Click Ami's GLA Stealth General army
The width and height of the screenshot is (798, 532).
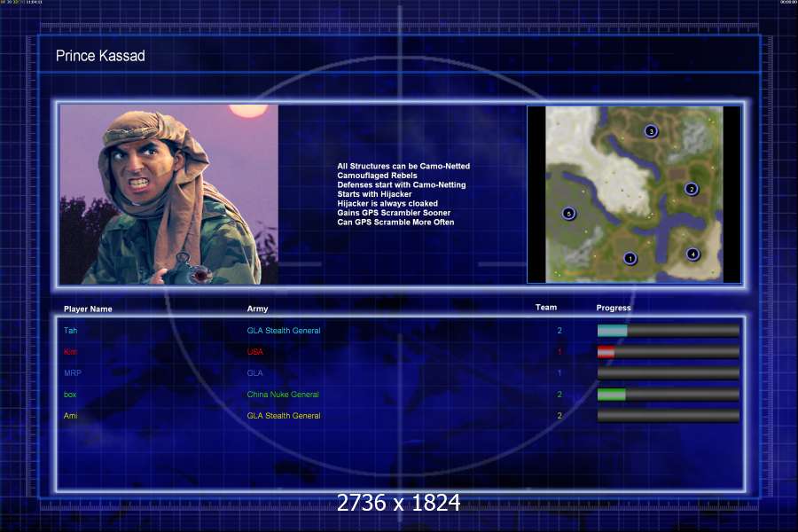tap(284, 416)
